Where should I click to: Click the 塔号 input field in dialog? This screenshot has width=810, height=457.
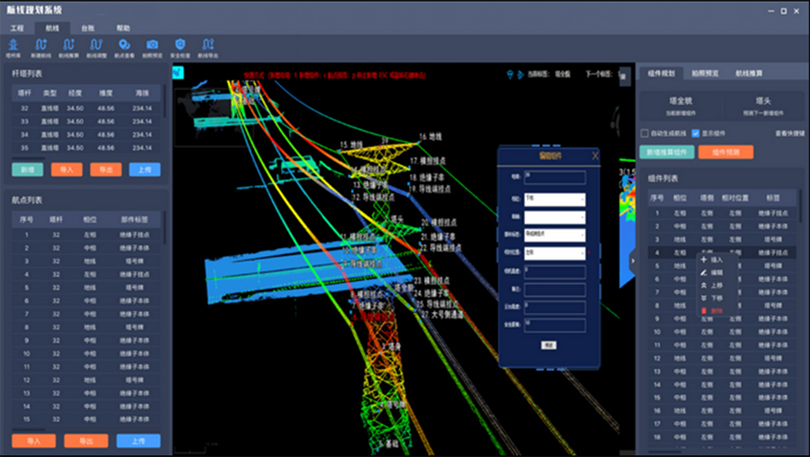click(x=554, y=178)
